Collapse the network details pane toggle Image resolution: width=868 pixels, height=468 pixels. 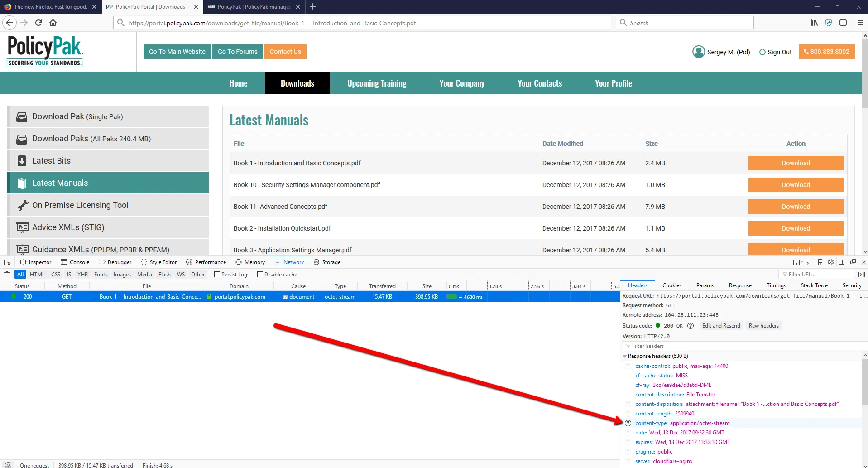click(x=861, y=275)
